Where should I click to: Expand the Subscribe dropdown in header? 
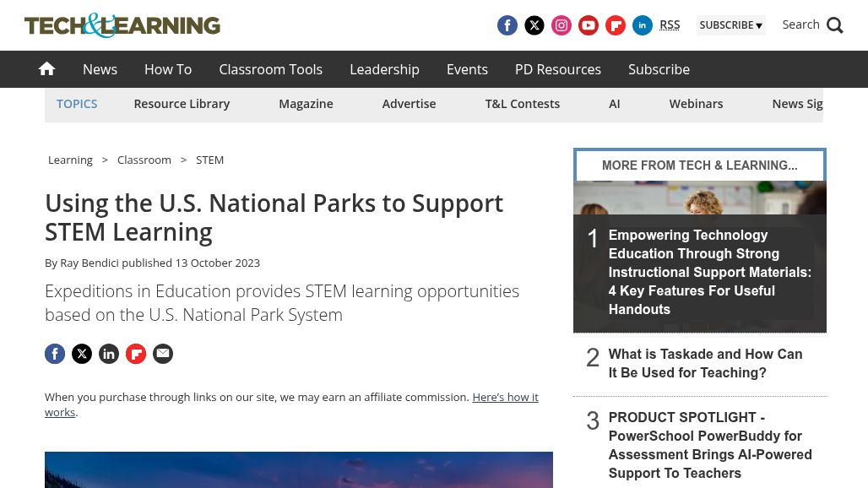pyautogui.click(x=730, y=25)
